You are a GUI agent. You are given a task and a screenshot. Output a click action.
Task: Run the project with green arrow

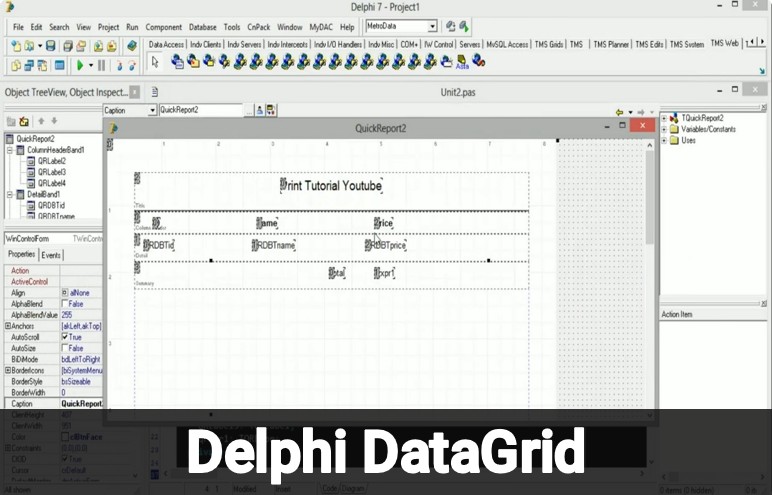(x=80, y=65)
